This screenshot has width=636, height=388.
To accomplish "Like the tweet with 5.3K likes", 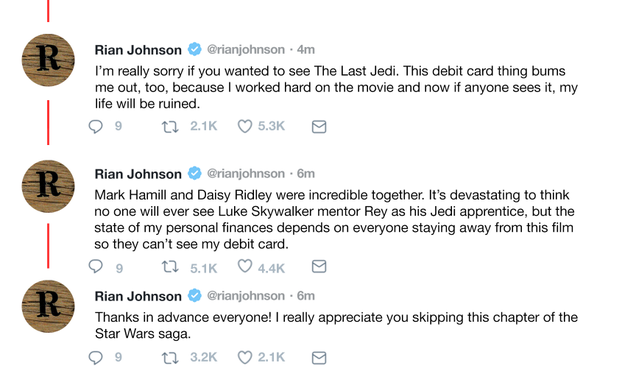I will click(x=245, y=126).
